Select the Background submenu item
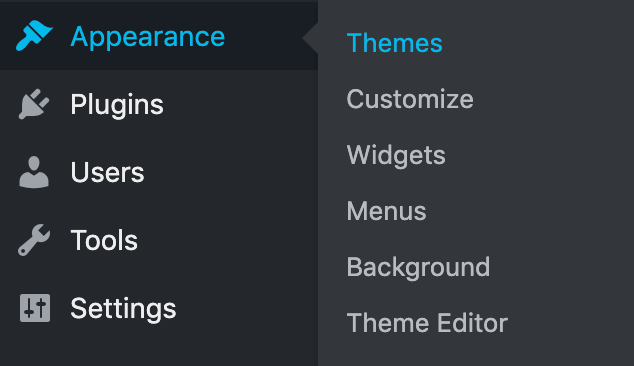Screen dimensions: 634x366 pyautogui.click(x=418, y=268)
